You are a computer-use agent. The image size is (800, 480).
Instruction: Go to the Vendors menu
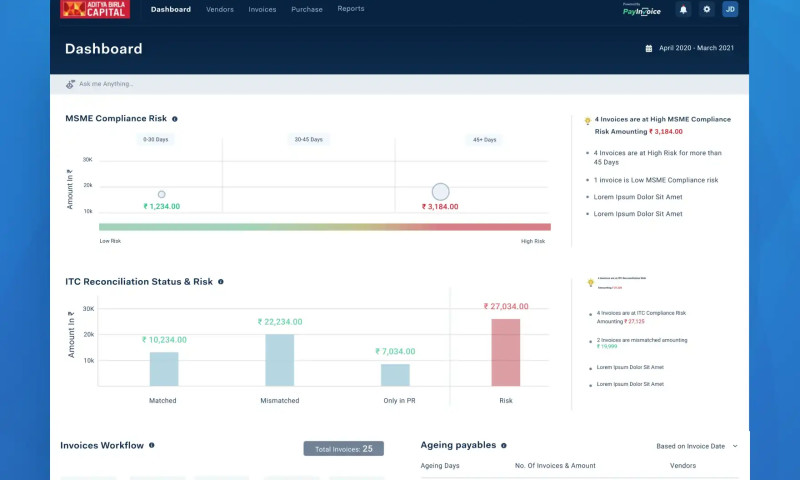(x=220, y=9)
